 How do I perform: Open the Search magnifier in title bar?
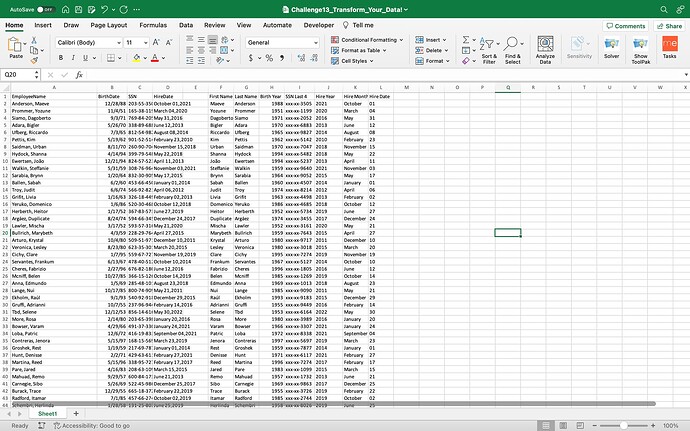(664, 9)
